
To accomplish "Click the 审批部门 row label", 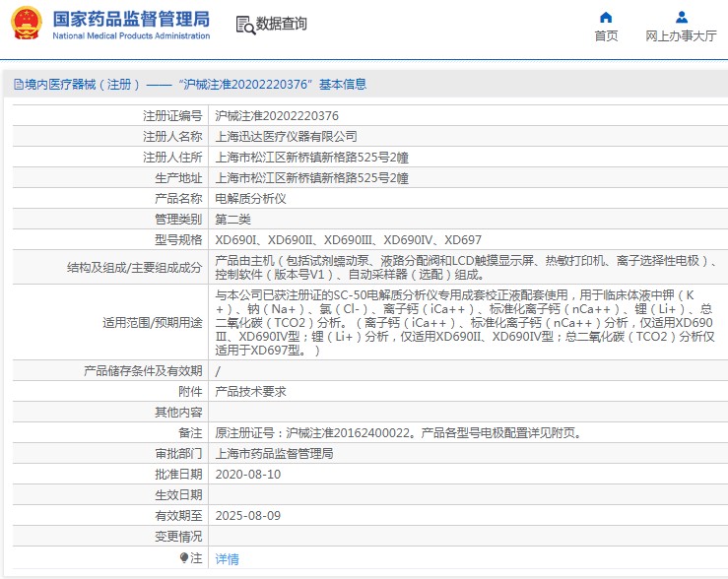I will point(178,454).
